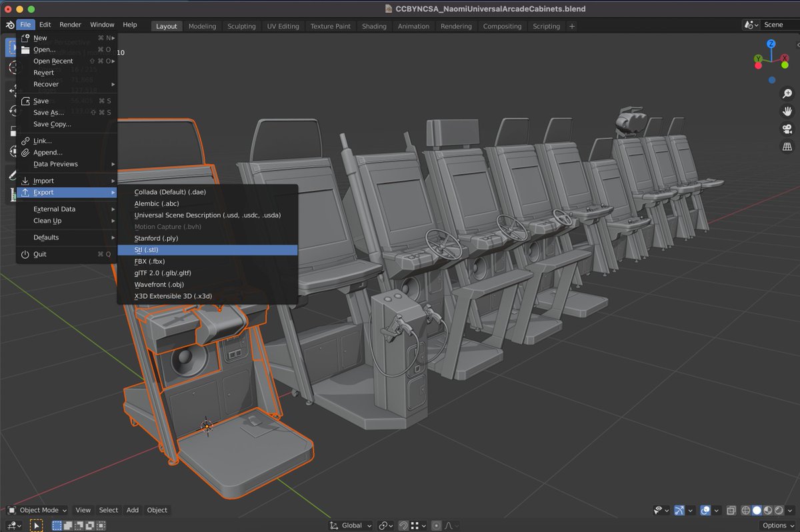Click the Scene icon beside the scene name

751,25
